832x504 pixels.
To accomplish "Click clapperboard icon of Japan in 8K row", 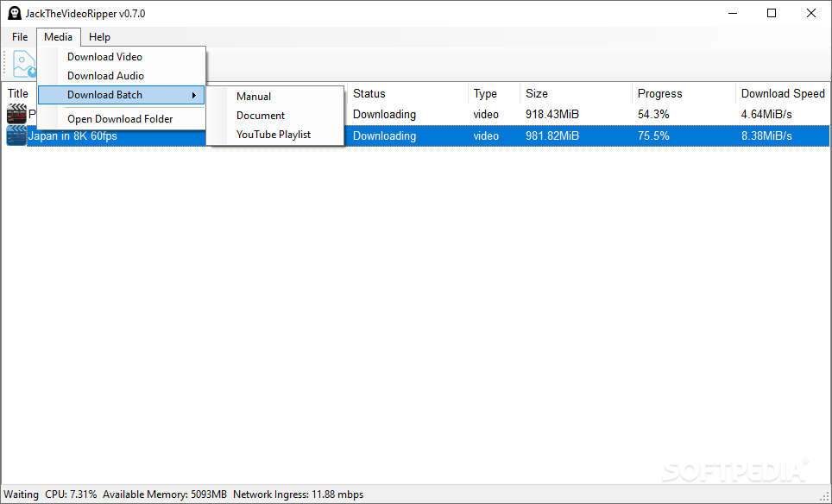I will [x=16, y=135].
